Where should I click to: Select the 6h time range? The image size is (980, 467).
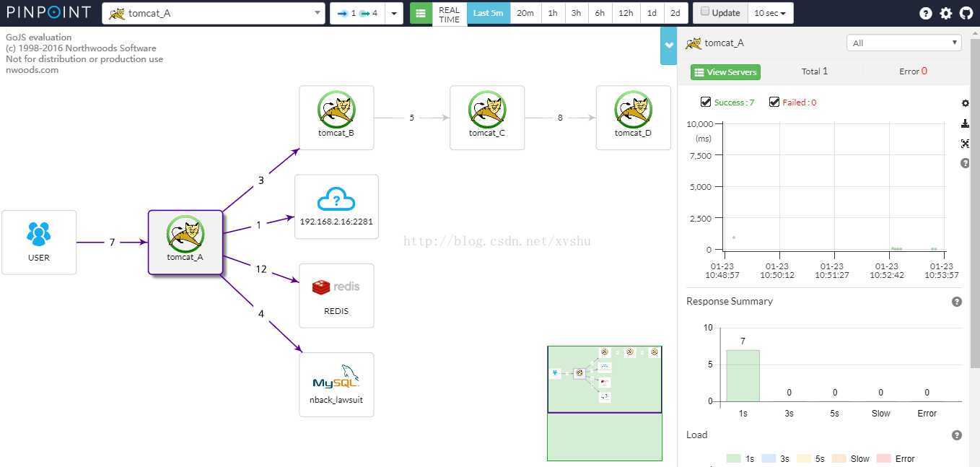600,13
